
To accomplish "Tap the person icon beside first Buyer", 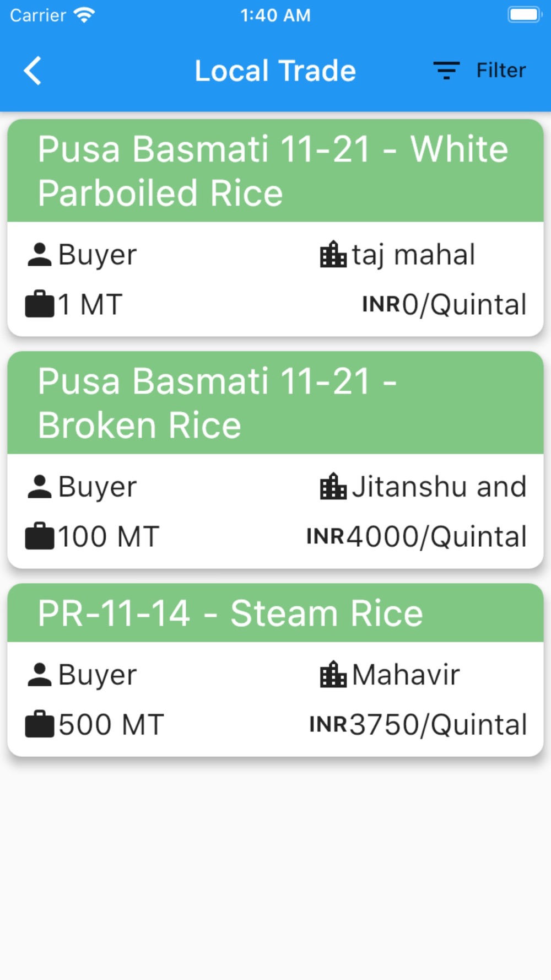I will pos(40,255).
